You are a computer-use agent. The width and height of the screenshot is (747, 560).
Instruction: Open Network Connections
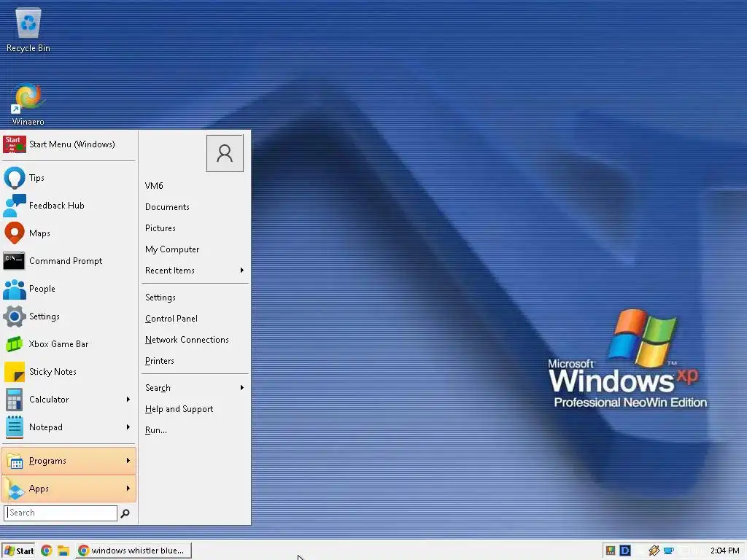195,340
